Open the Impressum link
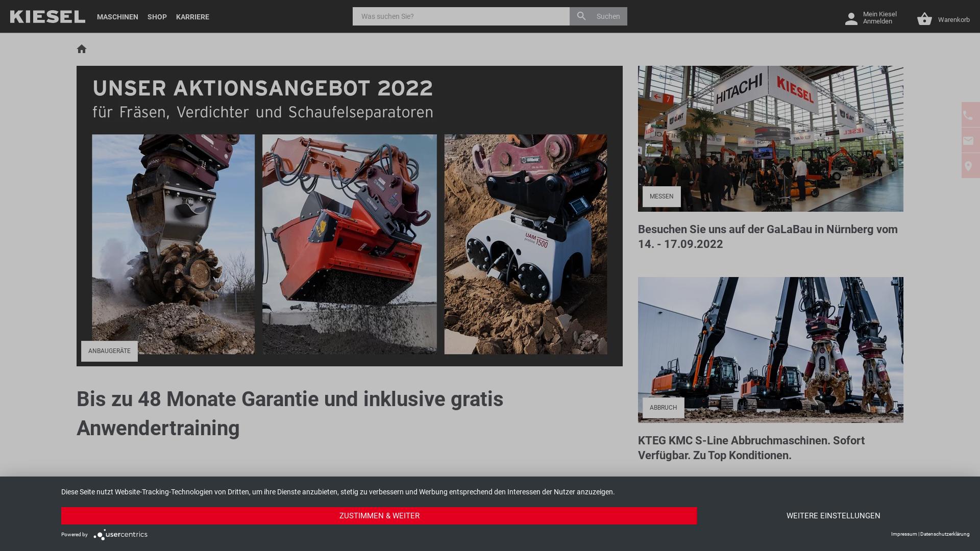 click(x=904, y=534)
